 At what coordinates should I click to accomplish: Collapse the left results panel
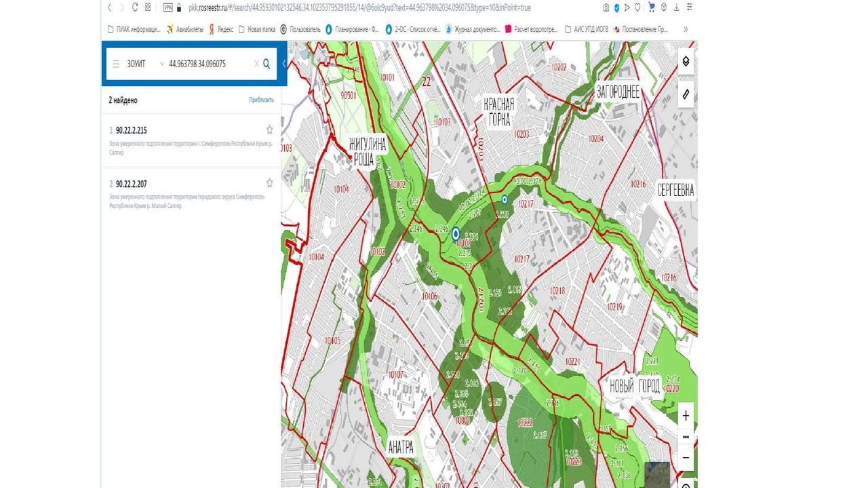pos(284,64)
